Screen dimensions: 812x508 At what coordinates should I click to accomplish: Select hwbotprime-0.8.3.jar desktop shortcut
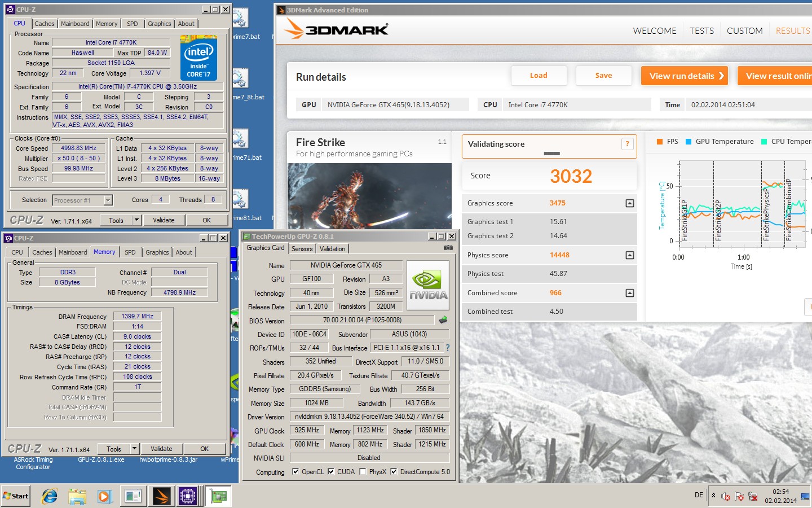(169, 459)
